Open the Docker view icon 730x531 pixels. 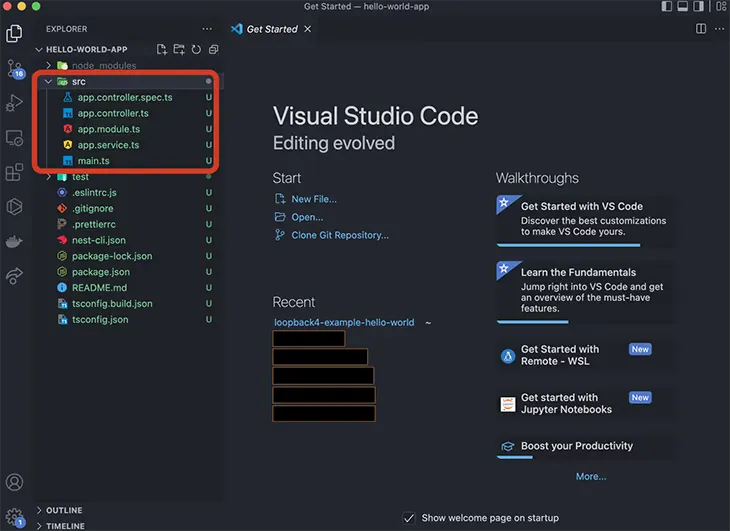point(14,242)
